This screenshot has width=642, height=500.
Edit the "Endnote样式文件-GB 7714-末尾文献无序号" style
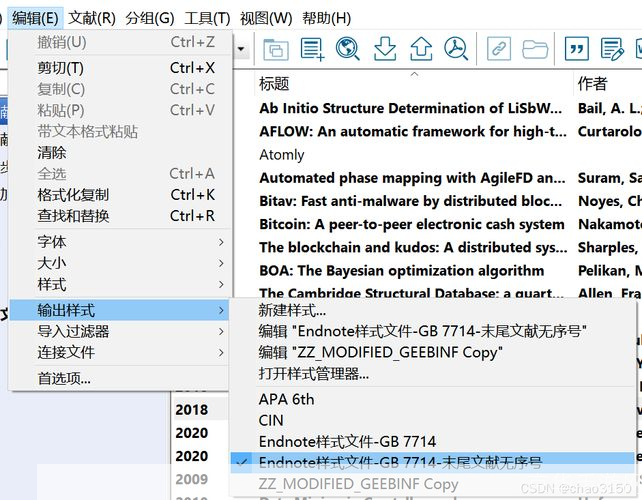point(432,331)
